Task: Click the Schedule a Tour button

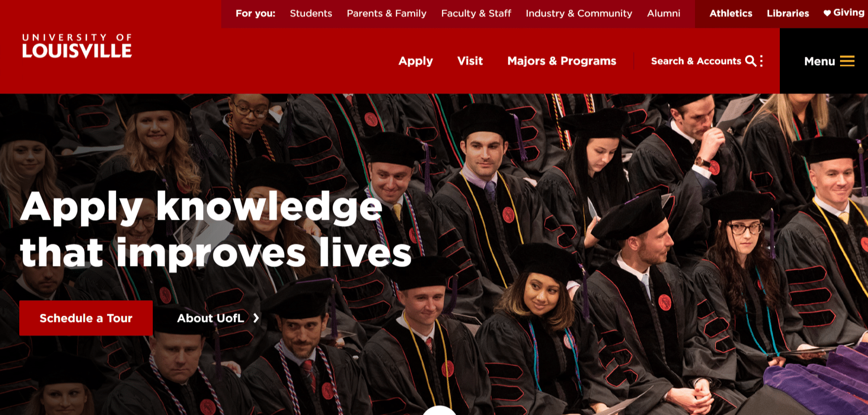Action: 86,318
